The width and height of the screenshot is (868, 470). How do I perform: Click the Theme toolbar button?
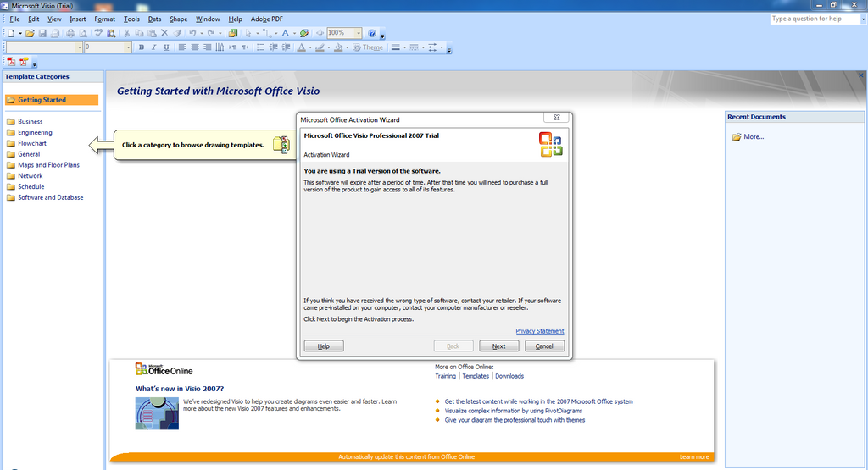368,47
